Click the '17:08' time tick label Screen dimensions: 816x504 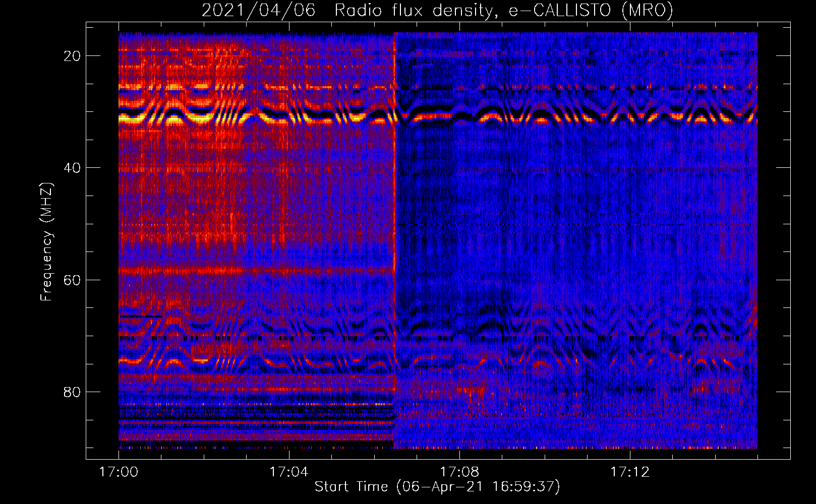click(459, 472)
